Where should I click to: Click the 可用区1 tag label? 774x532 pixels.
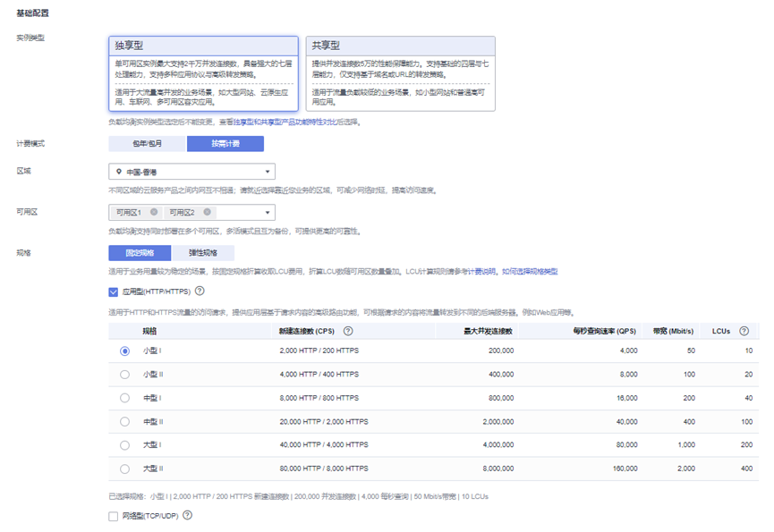coord(128,213)
